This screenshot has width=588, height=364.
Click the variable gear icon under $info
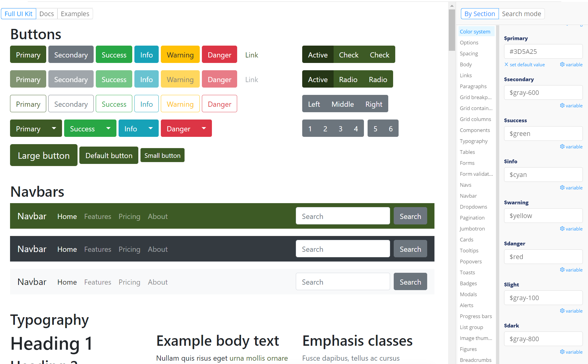point(562,188)
